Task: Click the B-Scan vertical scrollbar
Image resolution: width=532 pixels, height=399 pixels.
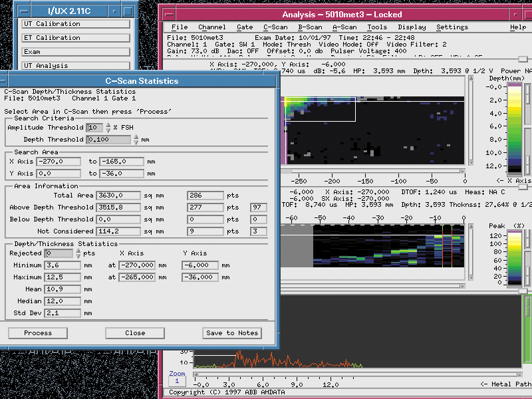Action: click(x=471, y=251)
